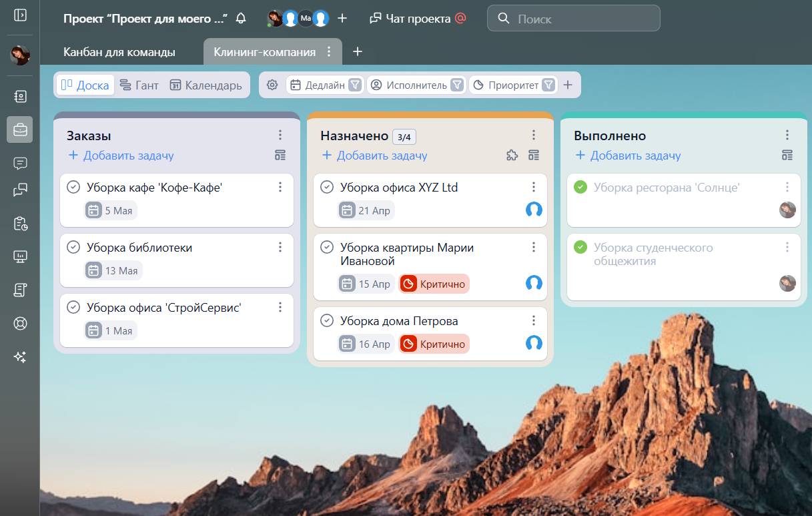Click the notification bell icon

click(x=241, y=19)
